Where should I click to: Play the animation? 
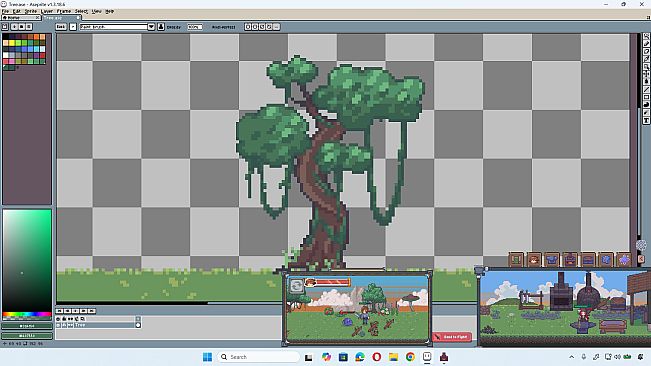(x=76, y=311)
